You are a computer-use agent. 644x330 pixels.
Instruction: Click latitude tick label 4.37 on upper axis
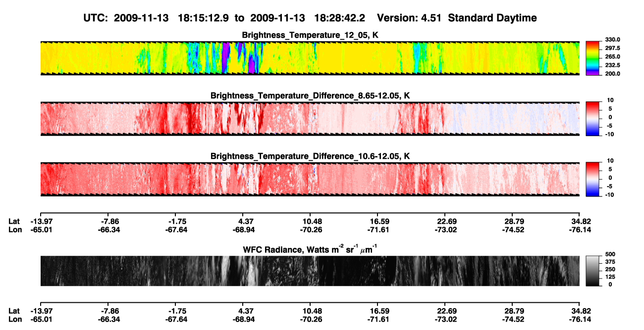tap(246, 221)
